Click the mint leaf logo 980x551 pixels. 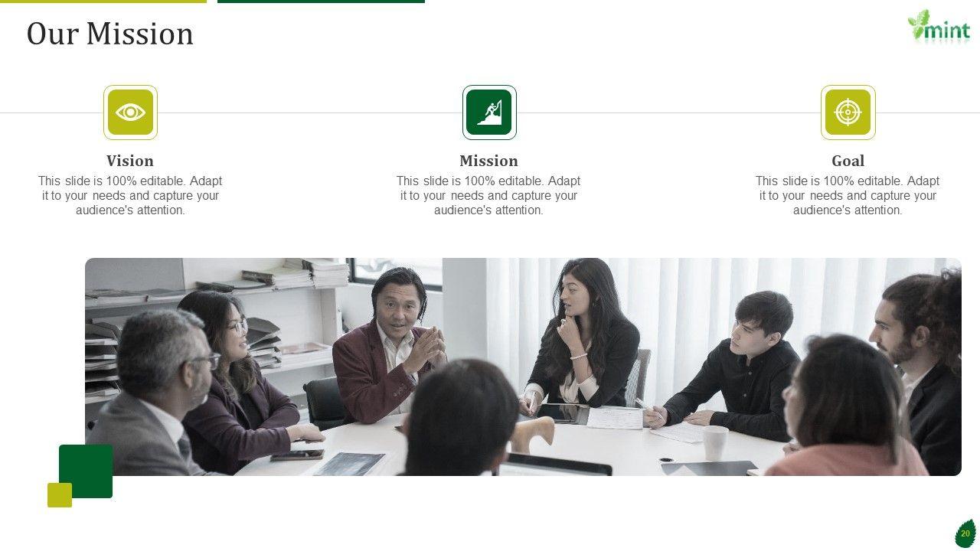pos(939,27)
